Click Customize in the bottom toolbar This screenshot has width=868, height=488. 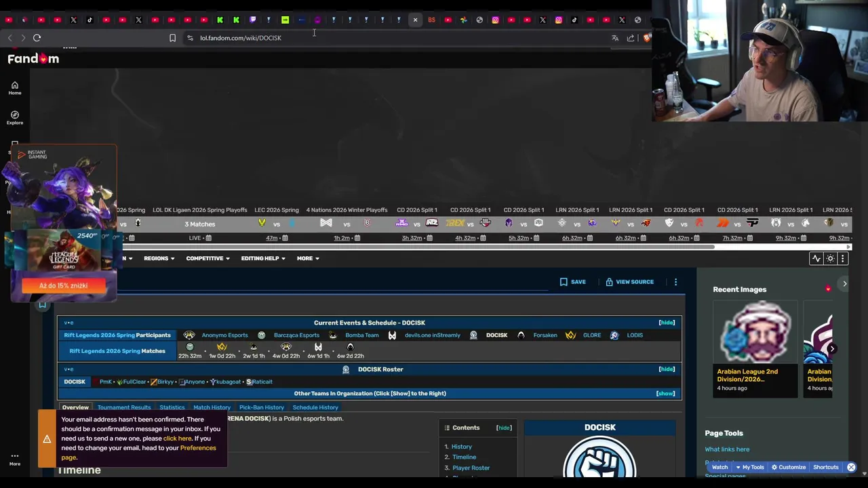pyautogui.click(x=788, y=467)
